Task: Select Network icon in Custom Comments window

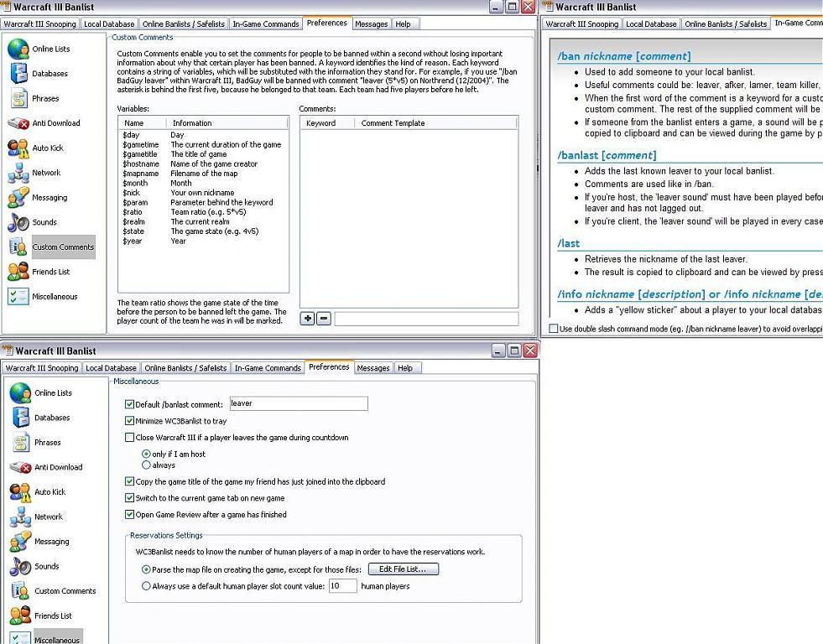Action: tap(18, 173)
